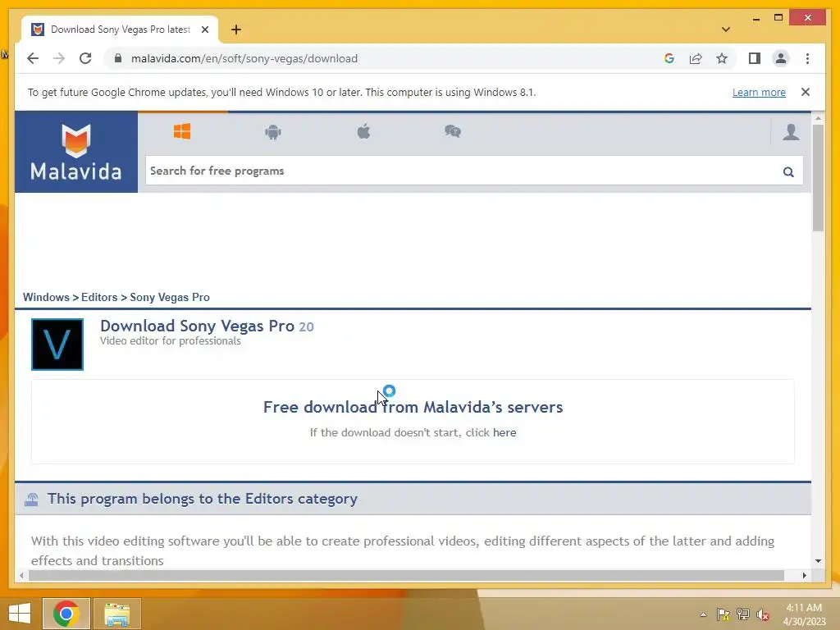Open the Sony Vegas Pro breadcrumb link

coord(170,297)
